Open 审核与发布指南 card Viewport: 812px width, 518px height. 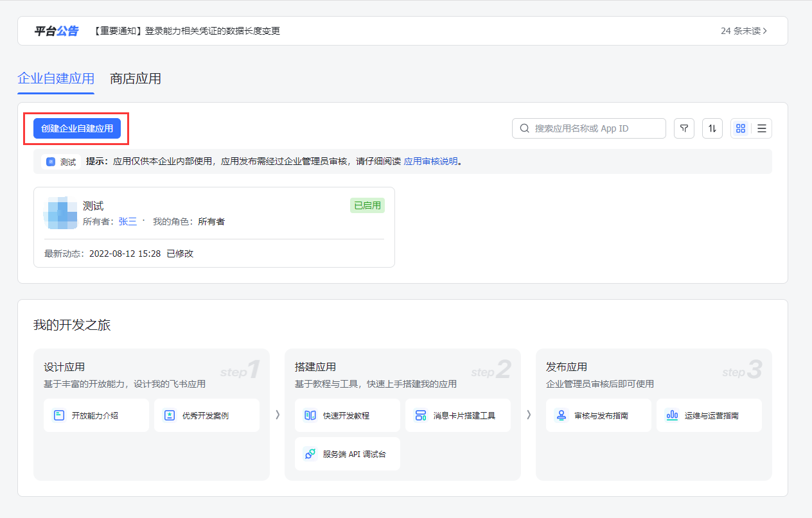tap(598, 415)
